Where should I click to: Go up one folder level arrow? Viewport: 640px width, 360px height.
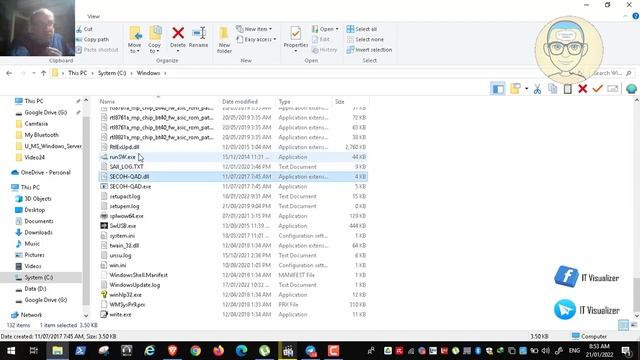point(43,73)
